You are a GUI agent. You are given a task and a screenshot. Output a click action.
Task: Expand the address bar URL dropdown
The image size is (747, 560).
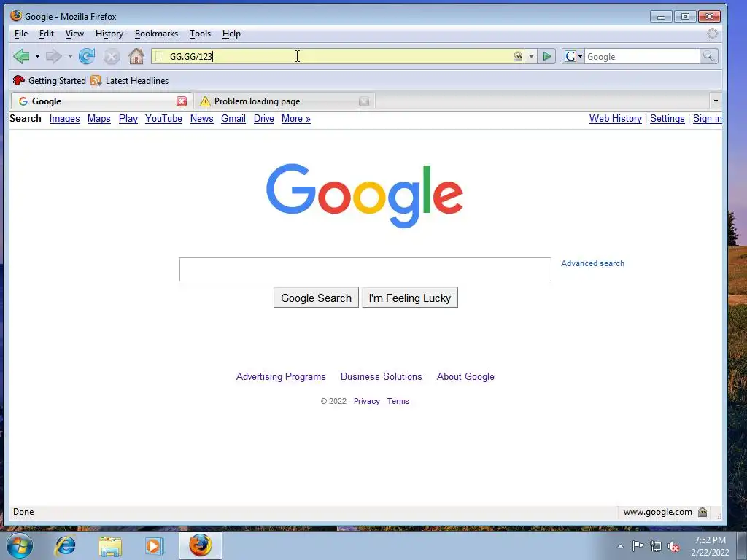pyautogui.click(x=531, y=57)
